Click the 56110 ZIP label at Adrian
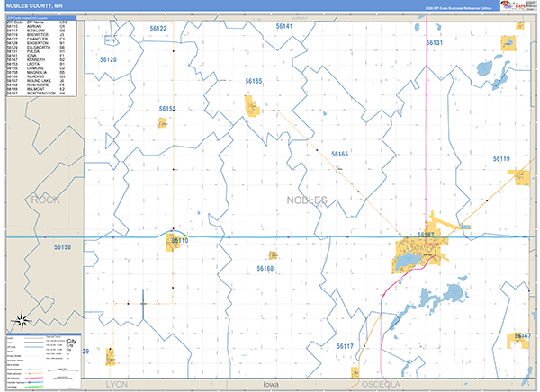The image size is (540, 392). pyautogui.click(x=180, y=240)
